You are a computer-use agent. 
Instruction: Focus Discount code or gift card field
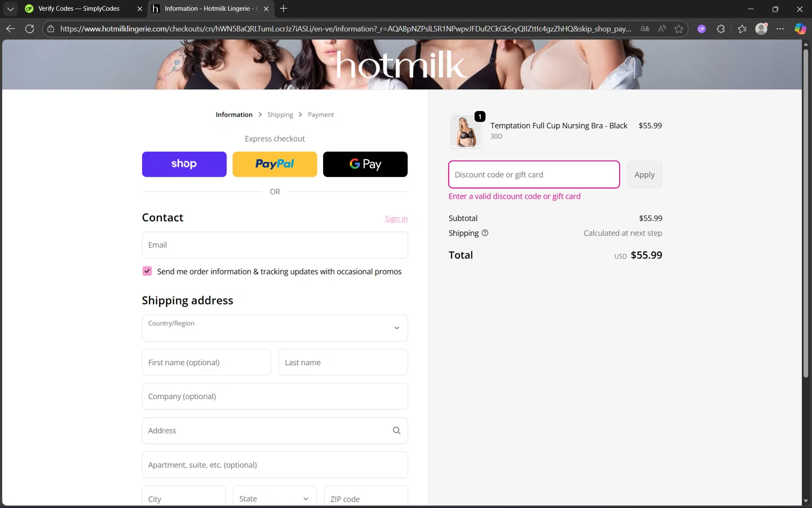tap(534, 174)
